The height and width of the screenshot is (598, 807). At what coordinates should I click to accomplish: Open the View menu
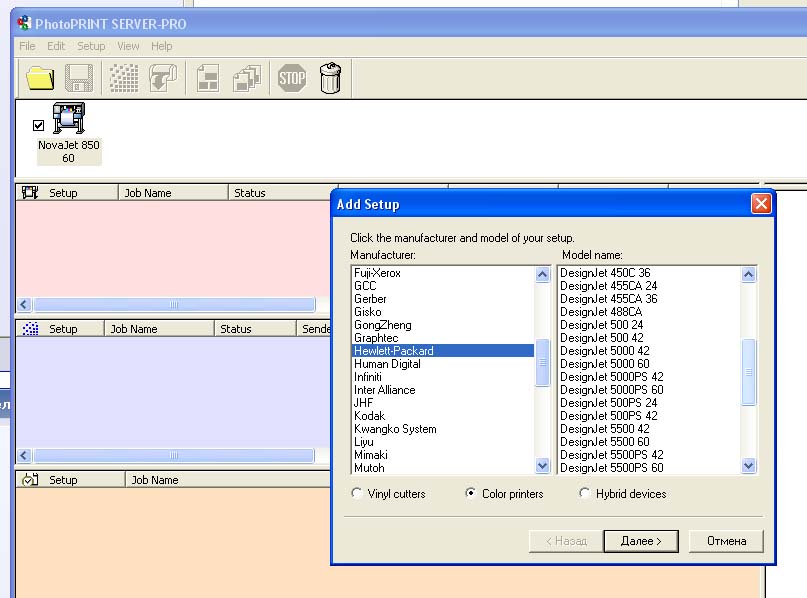point(128,46)
